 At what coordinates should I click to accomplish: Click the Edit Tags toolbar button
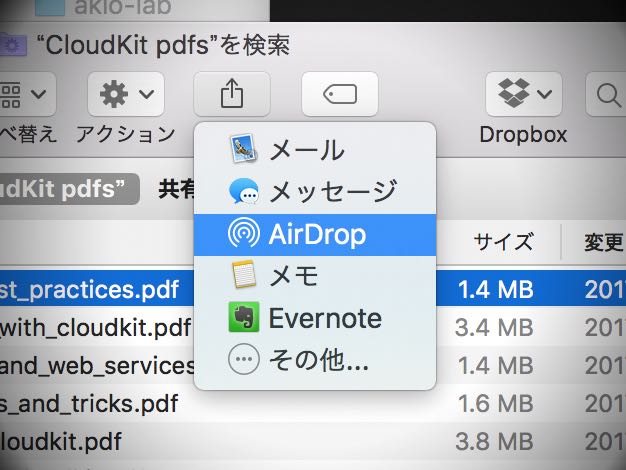click(340, 94)
